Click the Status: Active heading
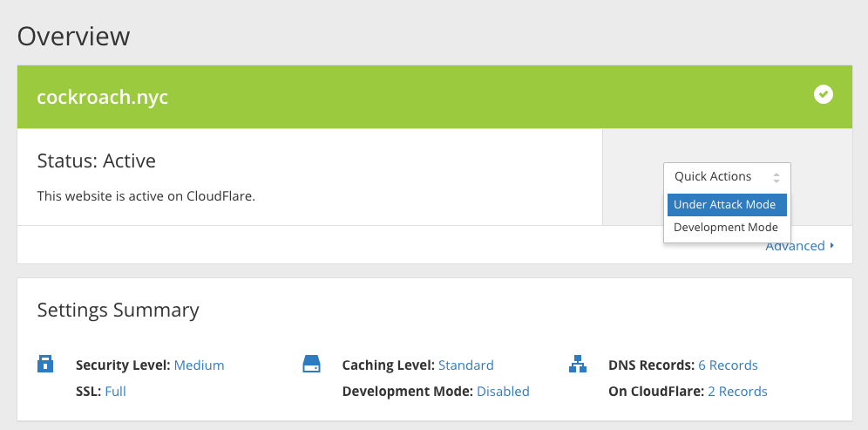Viewport: 868px width, 430px height. pos(97,160)
